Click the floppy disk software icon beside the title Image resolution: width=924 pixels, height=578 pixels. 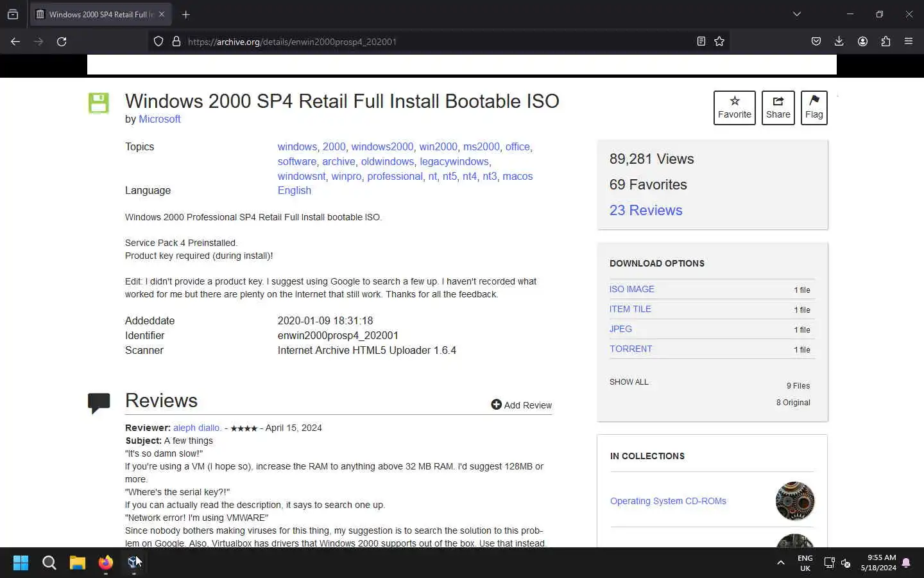(x=98, y=103)
